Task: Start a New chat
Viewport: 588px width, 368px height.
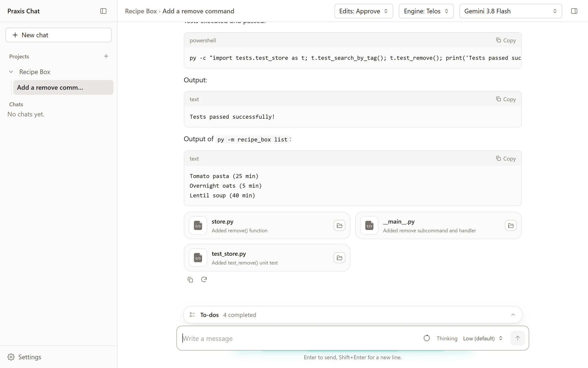Action: (x=59, y=35)
